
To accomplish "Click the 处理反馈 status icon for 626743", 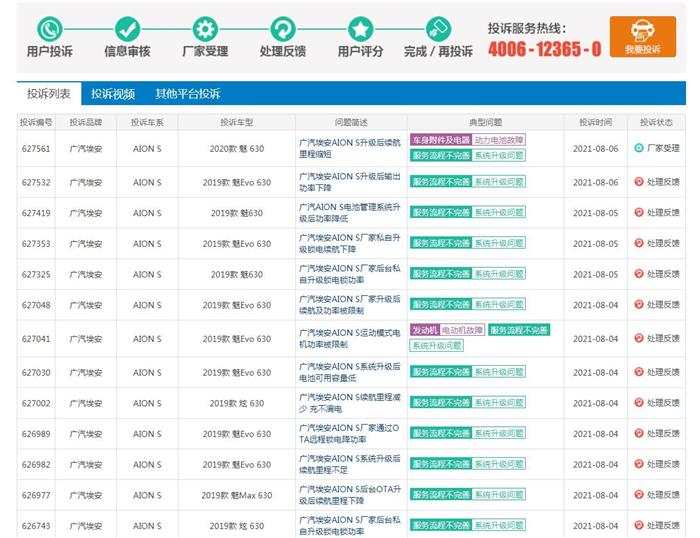I will pos(639,525).
